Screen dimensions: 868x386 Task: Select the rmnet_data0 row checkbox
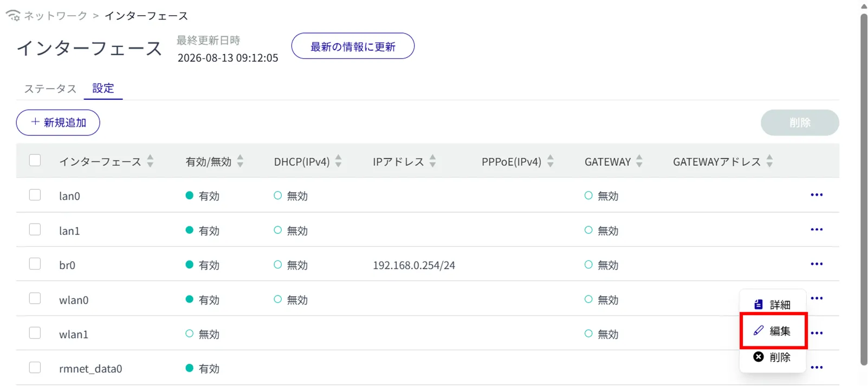coord(35,368)
